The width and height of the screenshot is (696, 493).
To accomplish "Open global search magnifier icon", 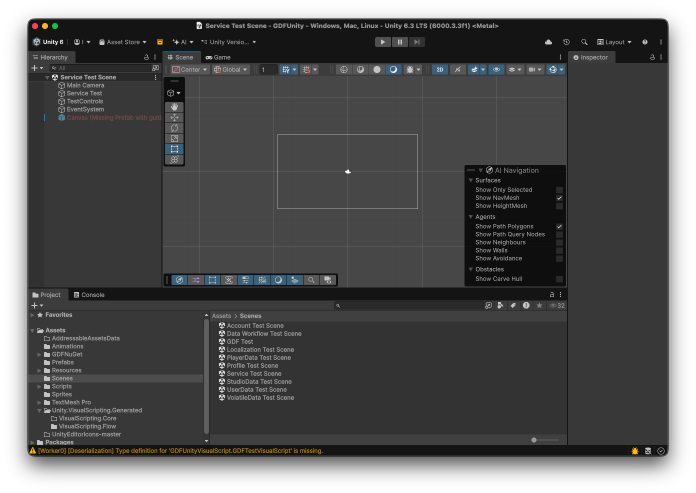I will [584, 42].
